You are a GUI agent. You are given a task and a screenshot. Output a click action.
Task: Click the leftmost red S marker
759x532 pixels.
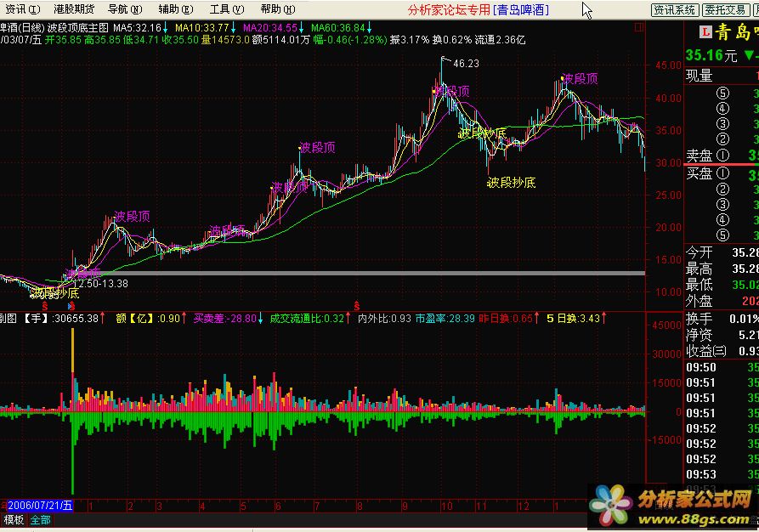(x=45, y=306)
